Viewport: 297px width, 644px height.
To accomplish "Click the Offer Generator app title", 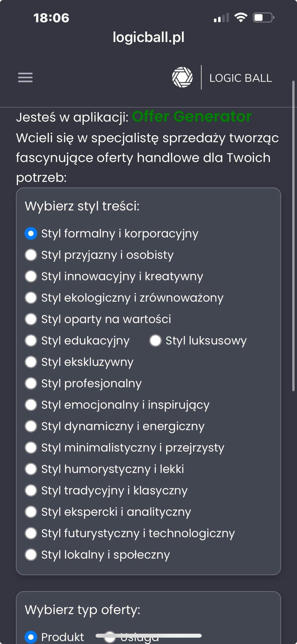I will click(192, 117).
